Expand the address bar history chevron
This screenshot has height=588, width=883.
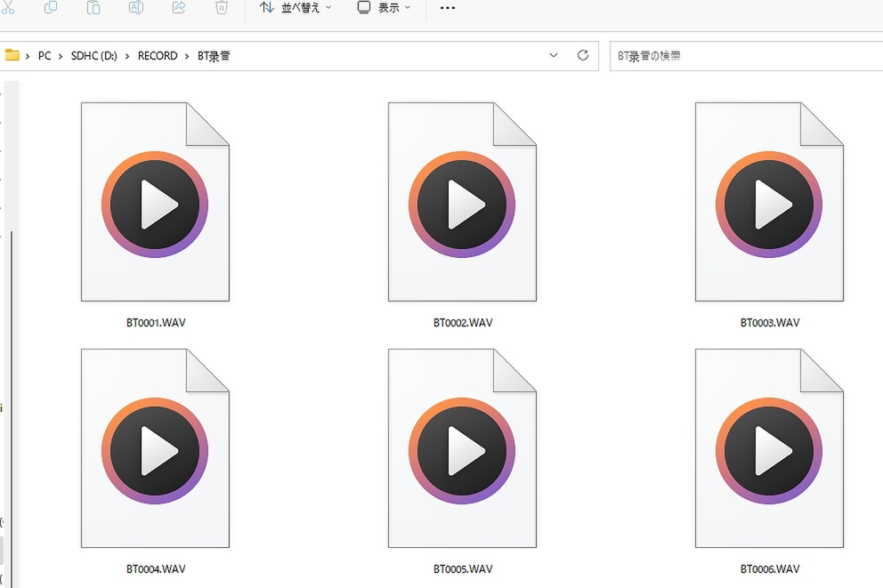pos(554,55)
